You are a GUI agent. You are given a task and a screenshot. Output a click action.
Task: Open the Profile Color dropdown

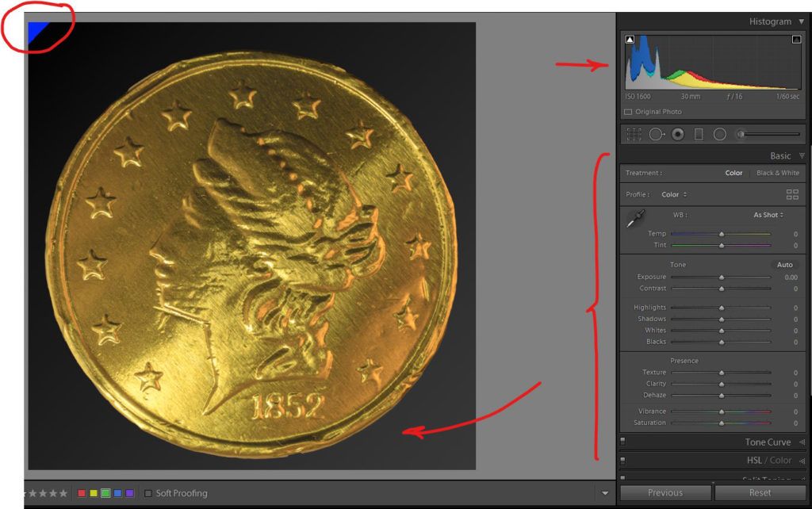point(674,194)
